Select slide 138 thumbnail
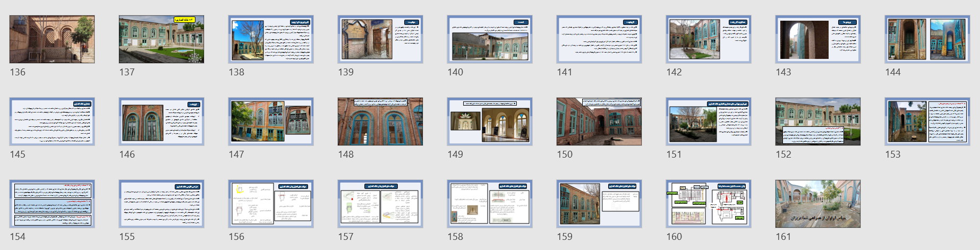980x250 pixels. tap(271, 39)
